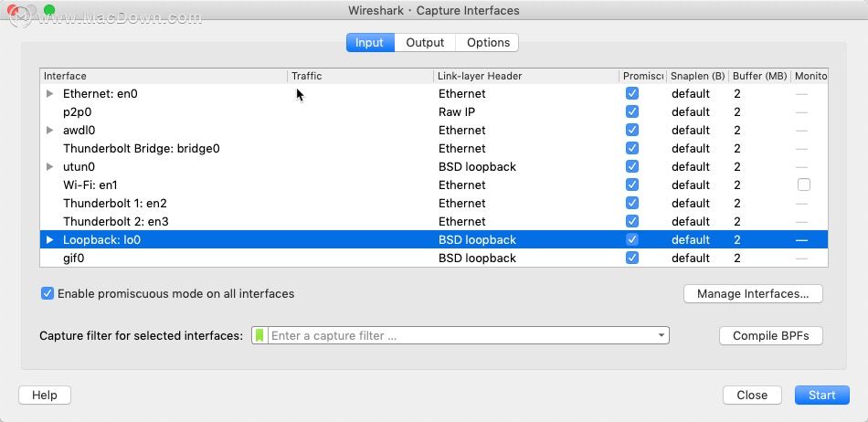Click BSD loopback link-layer cell for utun0
868x422 pixels.
click(477, 166)
